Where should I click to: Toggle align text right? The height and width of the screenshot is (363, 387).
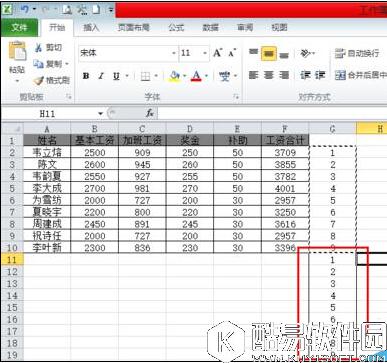pyautogui.click(x=284, y=75)
